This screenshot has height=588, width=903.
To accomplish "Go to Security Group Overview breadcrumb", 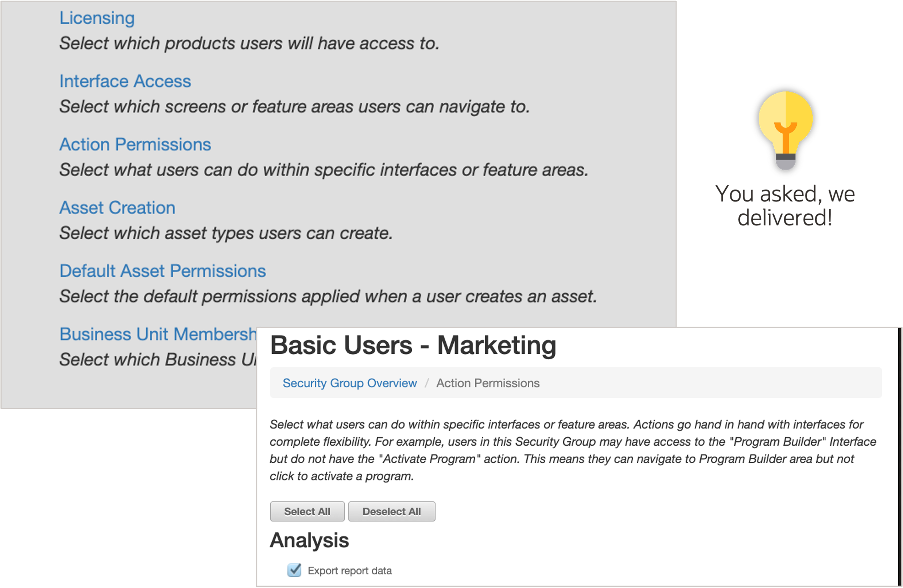I will click(x=349, y=383).
